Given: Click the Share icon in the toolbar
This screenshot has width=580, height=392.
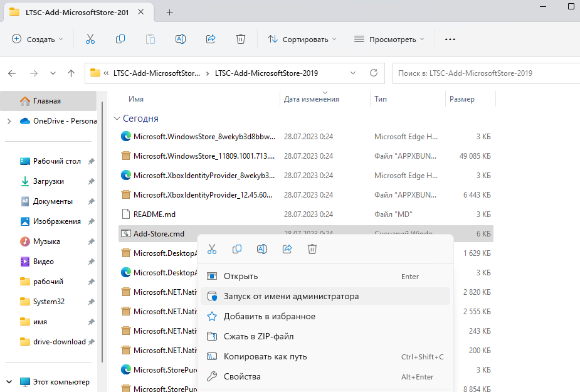Looking at the screenshot, I should pyautogui.click(x=211, y=40).
